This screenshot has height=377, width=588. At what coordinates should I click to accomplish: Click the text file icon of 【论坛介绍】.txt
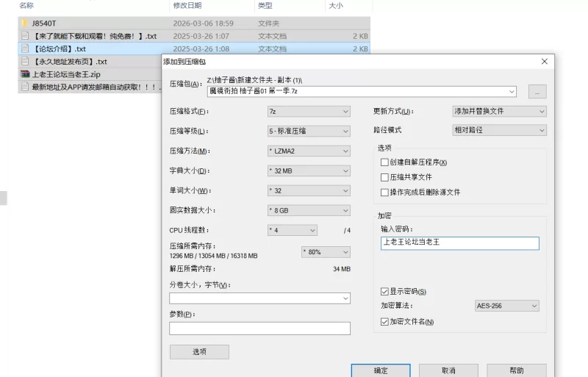coord(25,49)
